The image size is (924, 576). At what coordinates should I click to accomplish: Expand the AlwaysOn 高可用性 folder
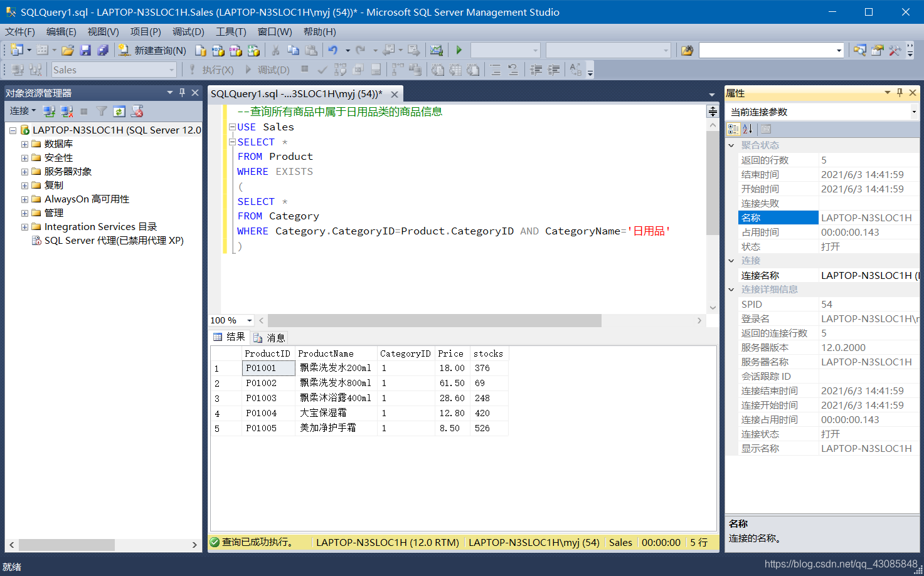(25, 199)
